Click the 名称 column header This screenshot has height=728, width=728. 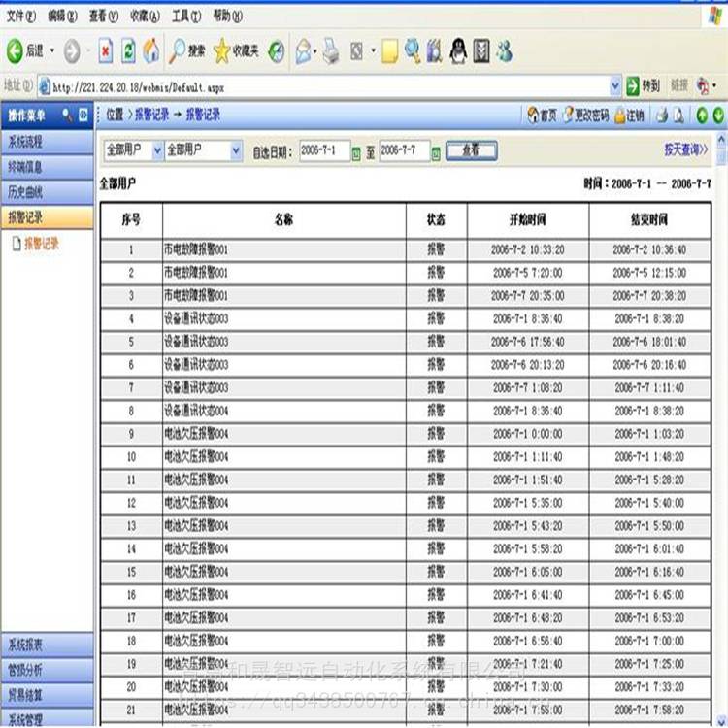coord(283,219)
